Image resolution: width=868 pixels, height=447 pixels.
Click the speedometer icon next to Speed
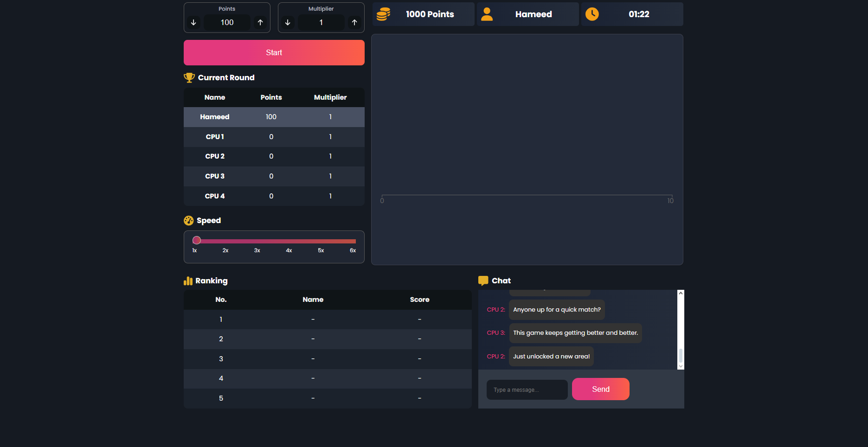pos(189,220)
